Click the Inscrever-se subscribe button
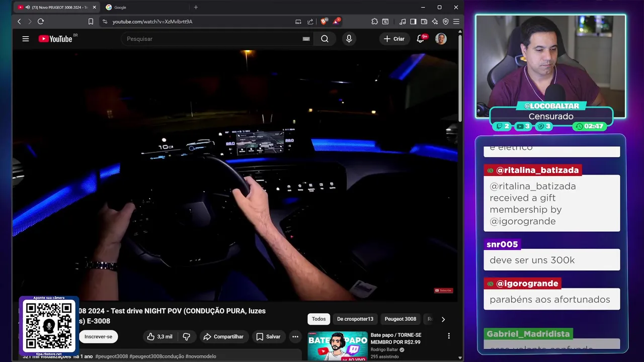 pos(98,337)
